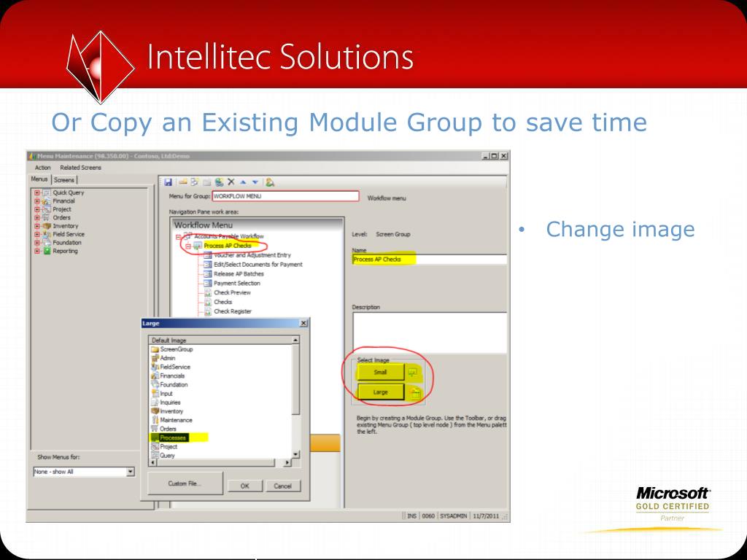Select Input in Default Image list
The height and width of the screenshot is (560, 747).
coord(166,394)
